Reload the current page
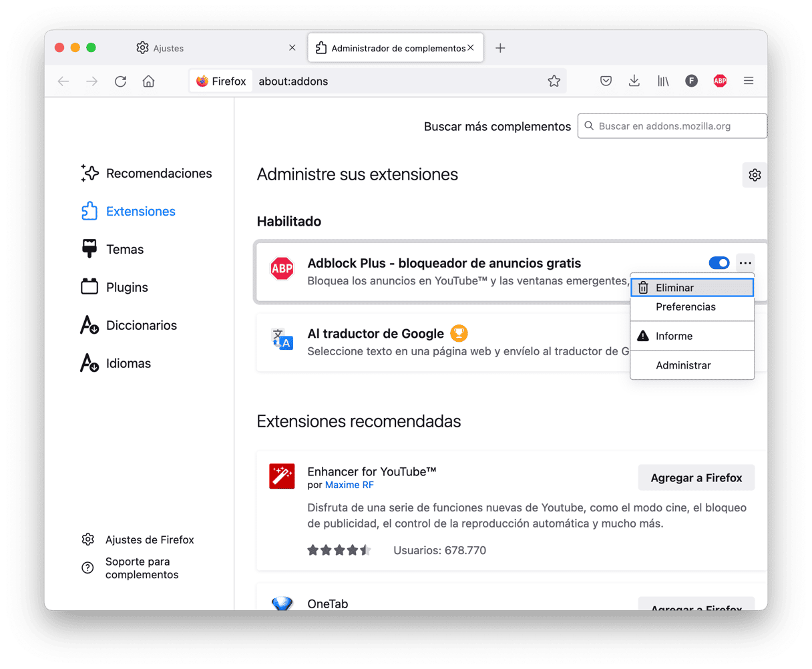Screen dimensions: 812x669 (120, 81)
